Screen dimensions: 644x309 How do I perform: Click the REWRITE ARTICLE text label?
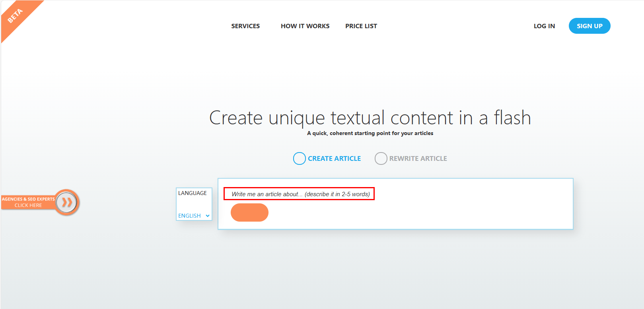point(418,158)
